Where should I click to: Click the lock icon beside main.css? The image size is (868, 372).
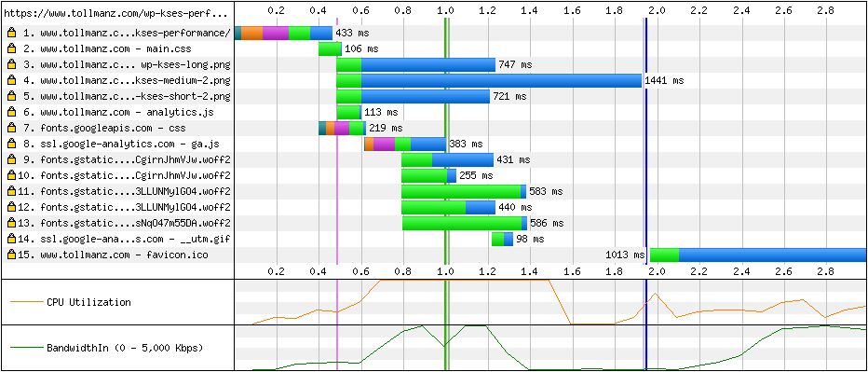coord(10,49)
